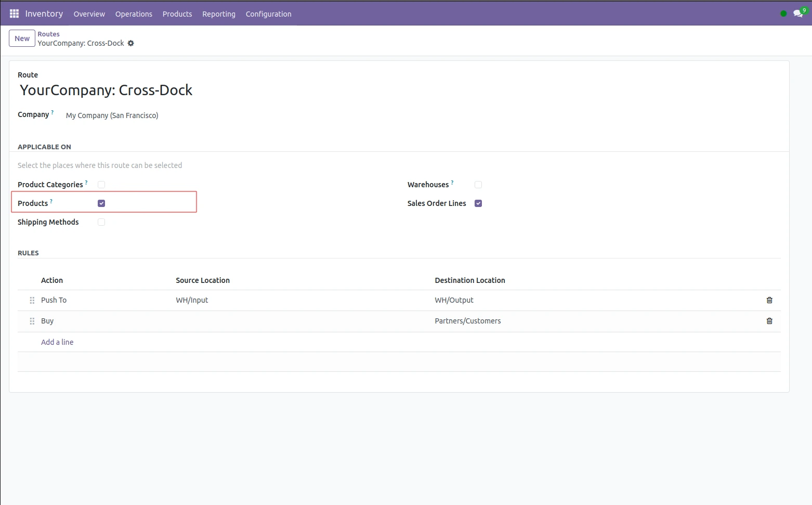
Task: Tick the Shipping Methods checkbox
Action: pos(101,222)
